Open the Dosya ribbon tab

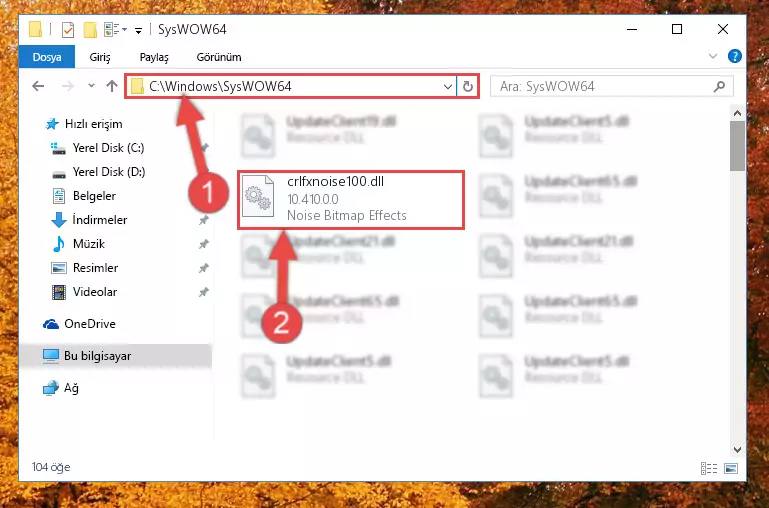(x=47, y=57)
